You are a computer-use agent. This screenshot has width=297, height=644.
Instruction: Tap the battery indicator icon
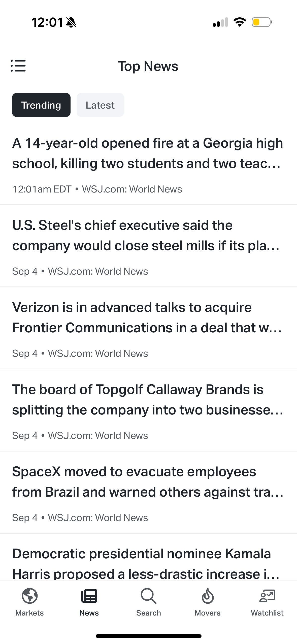262,22
